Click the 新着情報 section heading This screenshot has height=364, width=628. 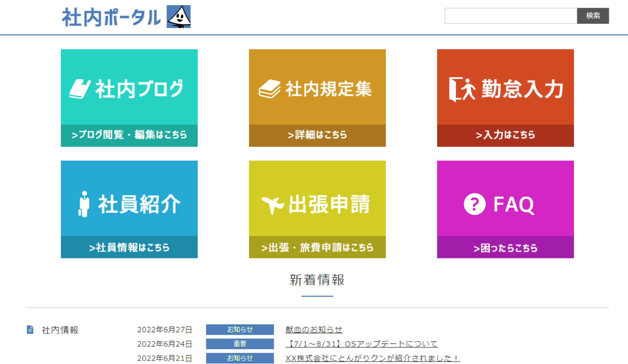click(x=317, y=280)
